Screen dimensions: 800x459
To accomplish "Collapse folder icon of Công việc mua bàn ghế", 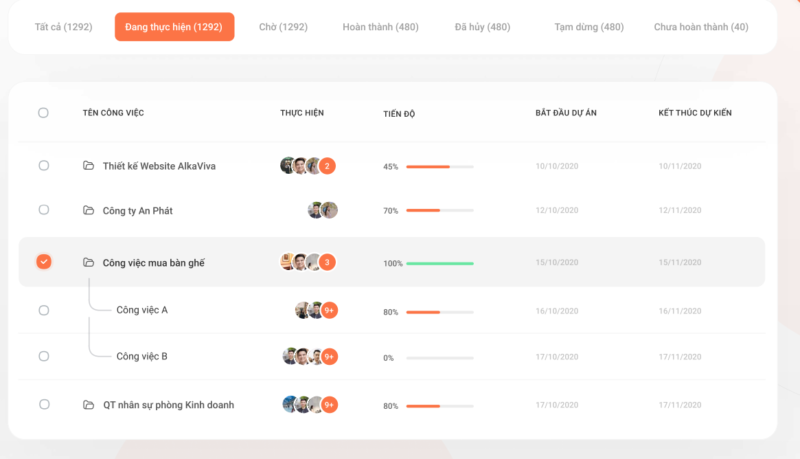I will tap(88, 262).
